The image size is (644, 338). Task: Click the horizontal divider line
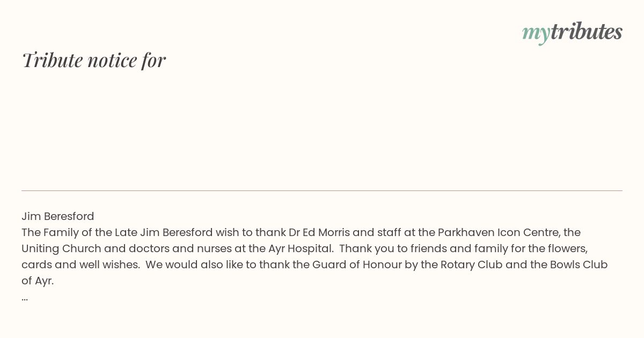(322, 190)
